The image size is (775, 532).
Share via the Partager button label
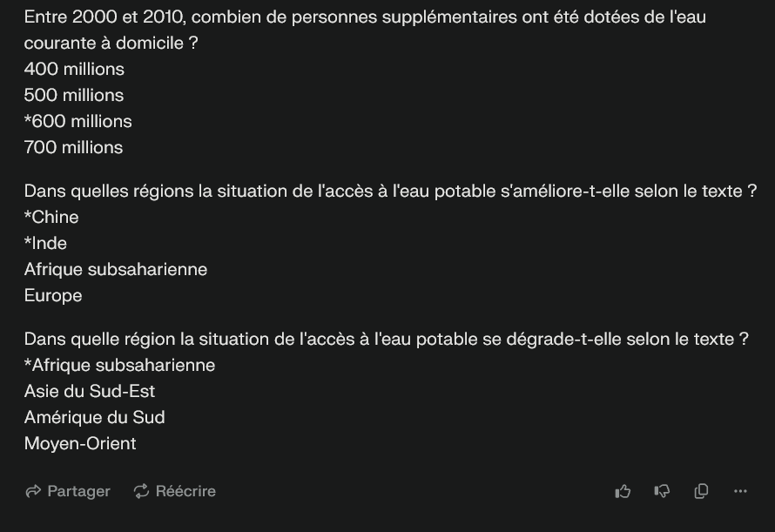click(x=78, y=491)
